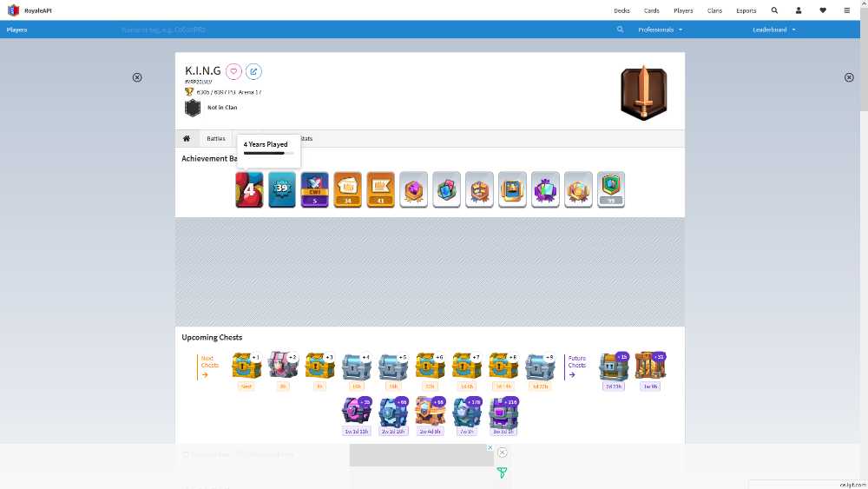Viewport: 868px width, 489px height.
Task: Select the crown achievement badge
Action: point(479,190)
